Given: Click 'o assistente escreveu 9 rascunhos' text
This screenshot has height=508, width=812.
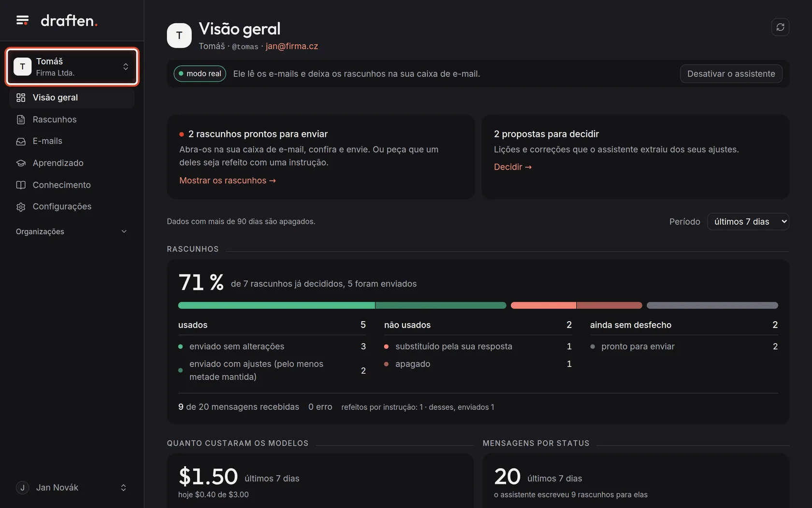Looking at the screenshot, I should click(x=571, y=494).
